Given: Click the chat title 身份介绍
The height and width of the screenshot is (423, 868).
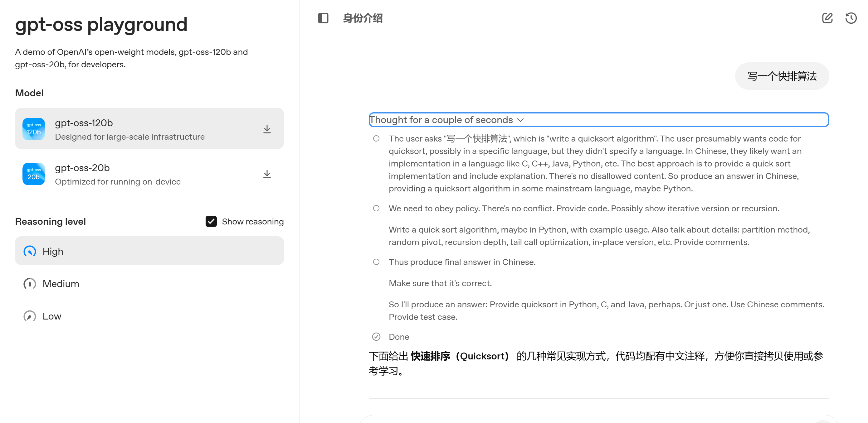Looking at the screenshot, I should 363,18.
